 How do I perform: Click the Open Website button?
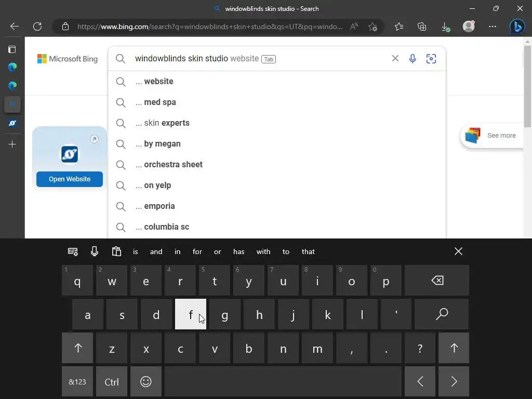pyautogui.click(x=70, y=179)
